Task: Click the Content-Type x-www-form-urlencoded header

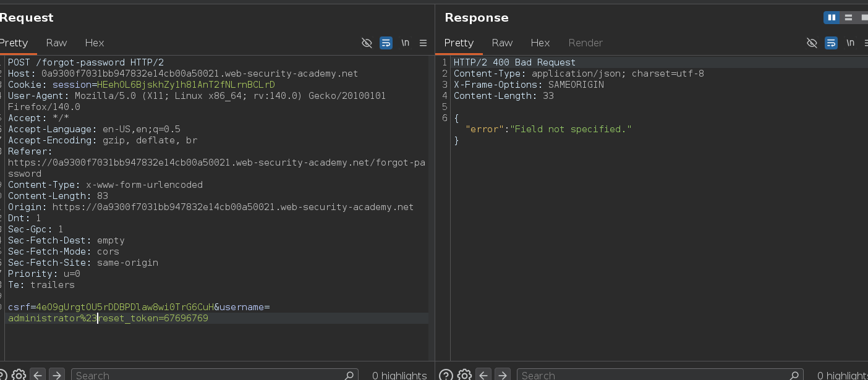Action: pos(105,185)
